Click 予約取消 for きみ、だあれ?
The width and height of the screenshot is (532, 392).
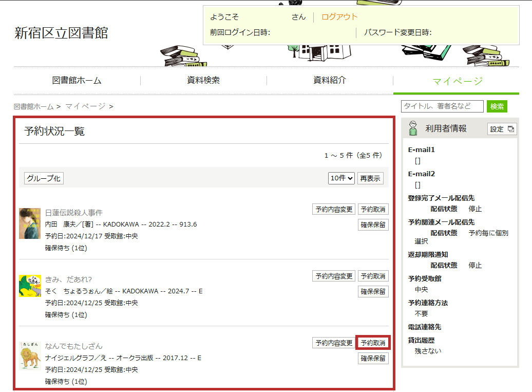pyautogui.click(x=373, y=276)
